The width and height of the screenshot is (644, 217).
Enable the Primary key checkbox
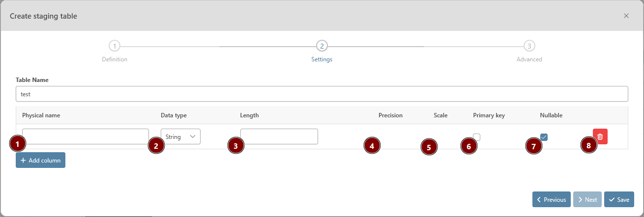click(477, 137)
